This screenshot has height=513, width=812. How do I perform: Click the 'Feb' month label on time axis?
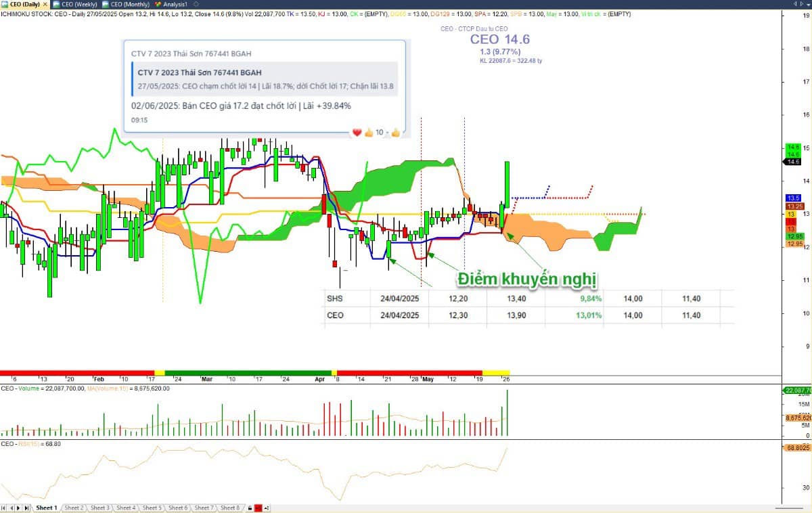(x=99, y=380)
